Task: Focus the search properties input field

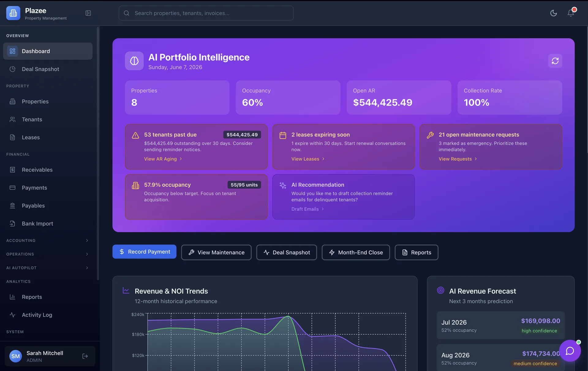Action: click(206, 13)
